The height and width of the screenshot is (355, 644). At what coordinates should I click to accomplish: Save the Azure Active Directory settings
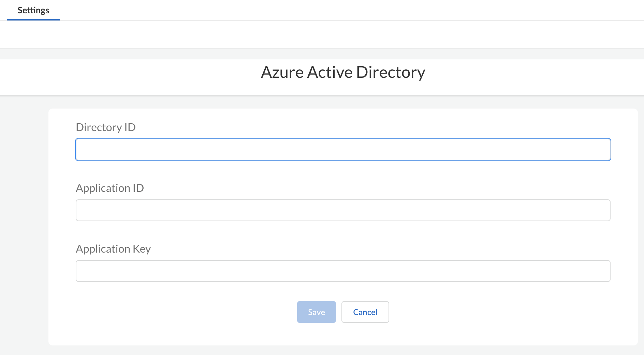[x=316, y=312]
